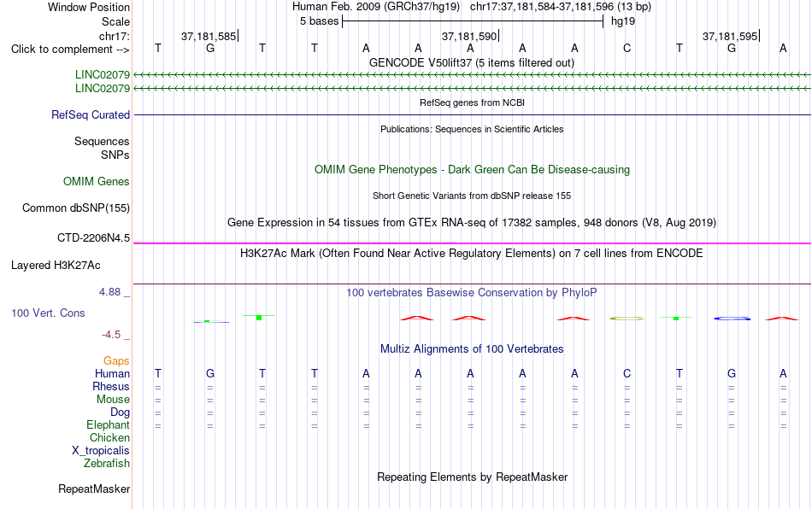This screenshot has width=812, height=509.
Task: Click 'Multiz Alignments of 100 Vertebrates' title
Action: coord(472,348)
